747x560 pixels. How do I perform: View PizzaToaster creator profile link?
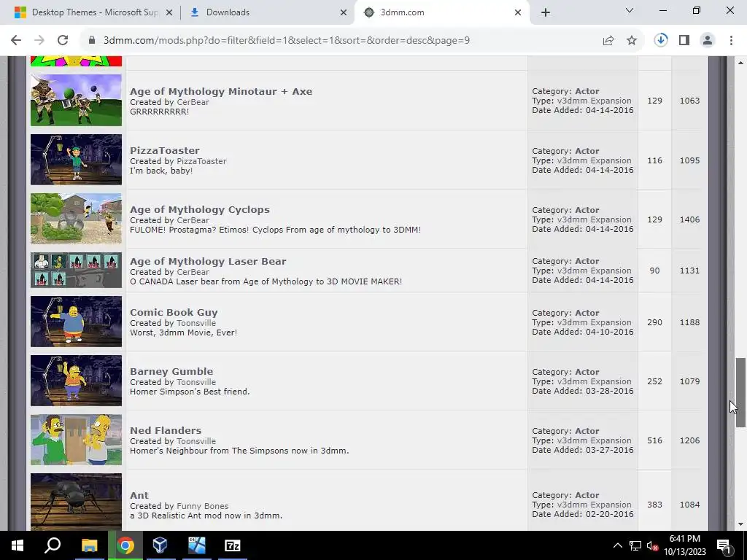(201, 161)
